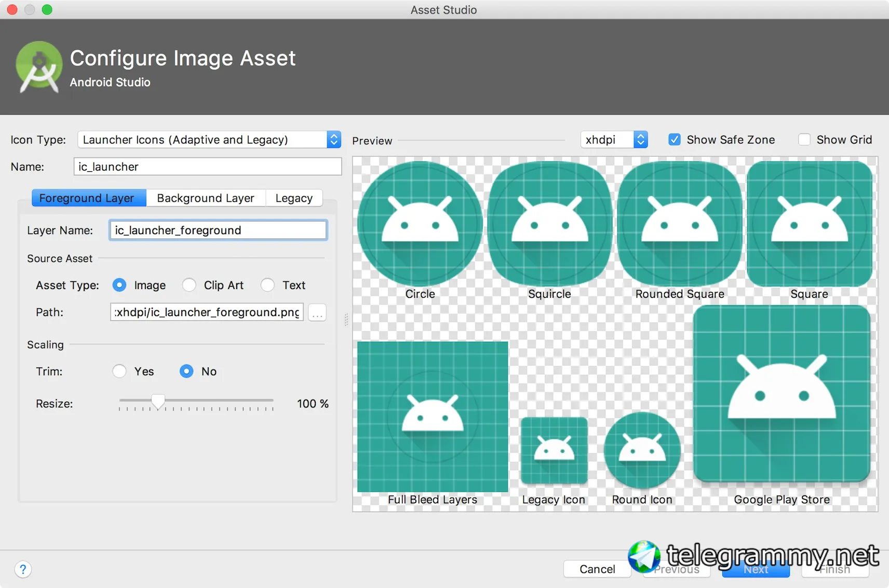Disable the Show Safe Zone checkbox
The height and width of the screenshot is (588, 889).
pyautogui.click(x=675, y=140)
